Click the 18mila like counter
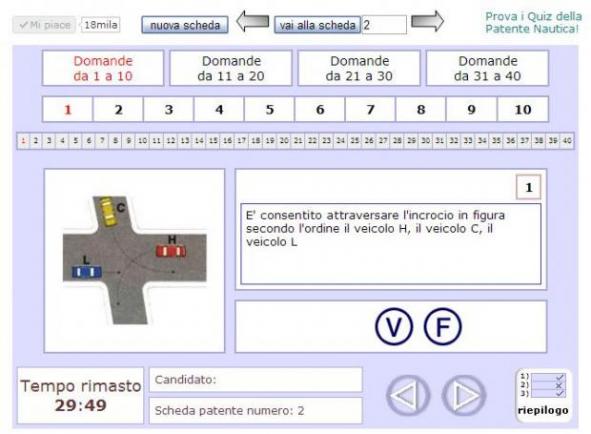This screenshot has width=591, height=434. pos(100,25)
